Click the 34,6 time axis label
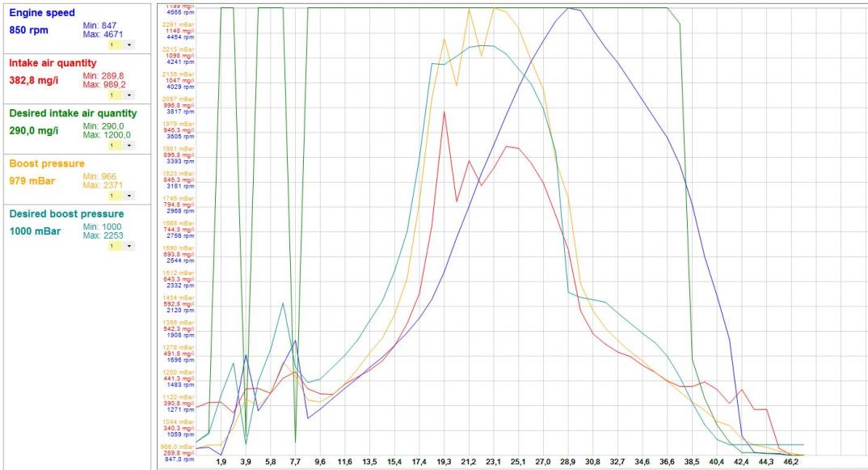The height and width of the screenshot is (470, 868). tap(643, 462)
